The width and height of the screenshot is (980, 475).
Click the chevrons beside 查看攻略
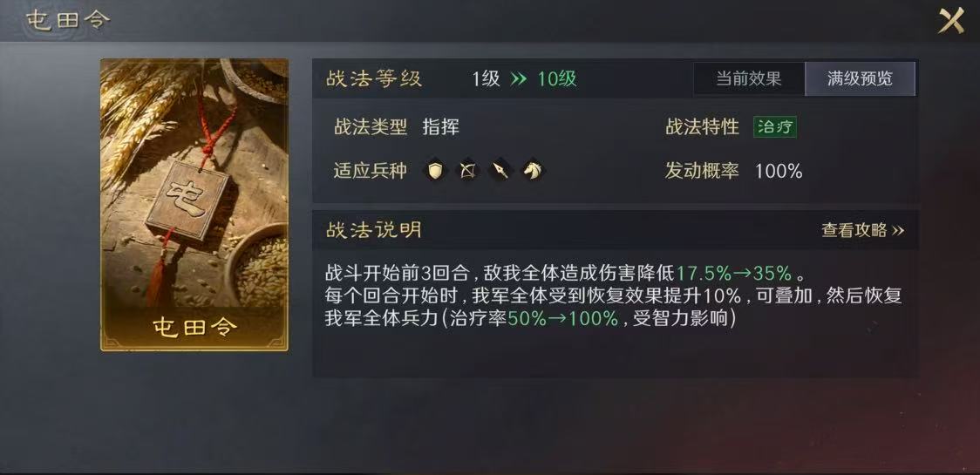[897, 231]
